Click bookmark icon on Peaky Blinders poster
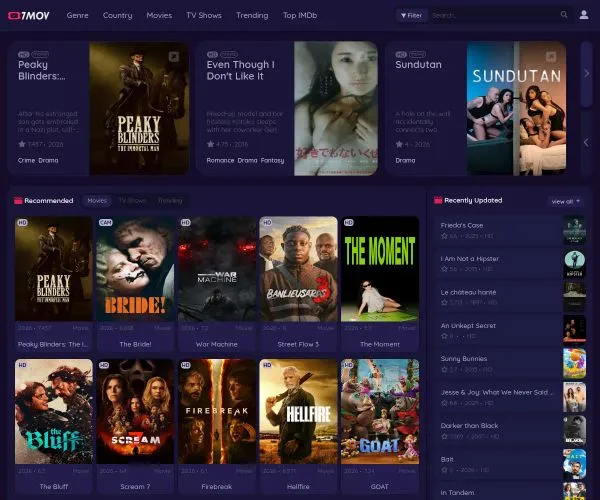Screen dimensions: 600x500 [x=174, y=57]
